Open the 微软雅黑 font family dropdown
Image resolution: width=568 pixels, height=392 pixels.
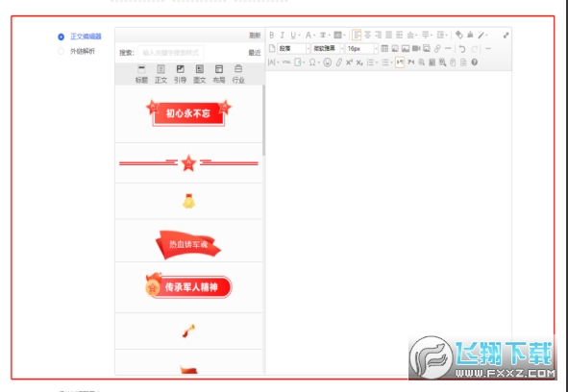point(328,49)
